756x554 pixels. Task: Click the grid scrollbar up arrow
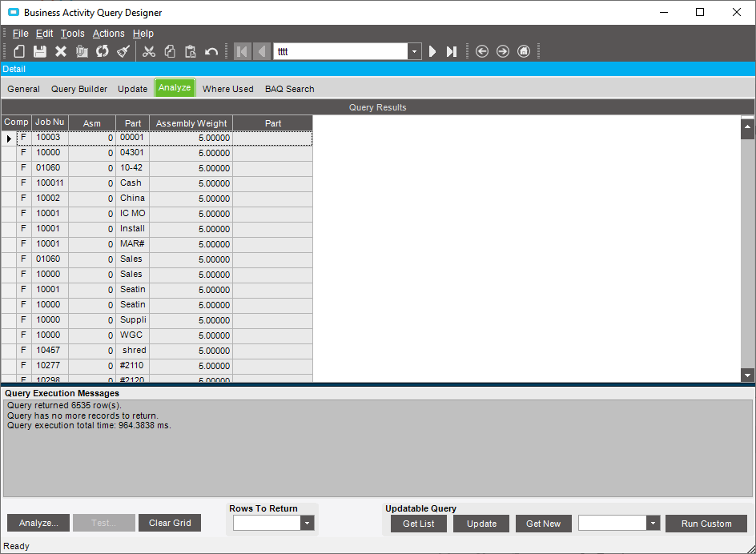pos(747,128)
